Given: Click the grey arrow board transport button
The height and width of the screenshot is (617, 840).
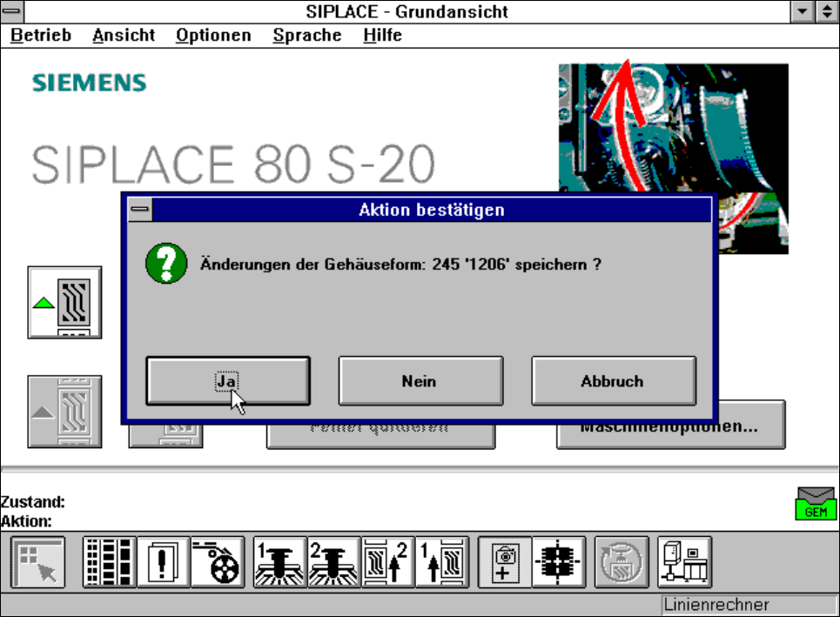Looking at the screenshot, I should pos(64,412).
